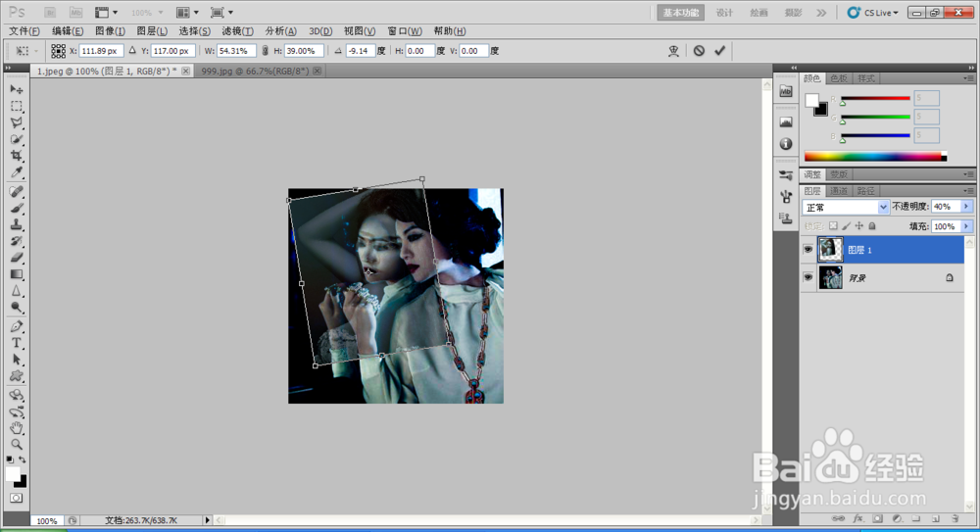Cancel the transform with the circle-slash icon
This screenshot has height=532, width=980.
click(x=699, y=51)
